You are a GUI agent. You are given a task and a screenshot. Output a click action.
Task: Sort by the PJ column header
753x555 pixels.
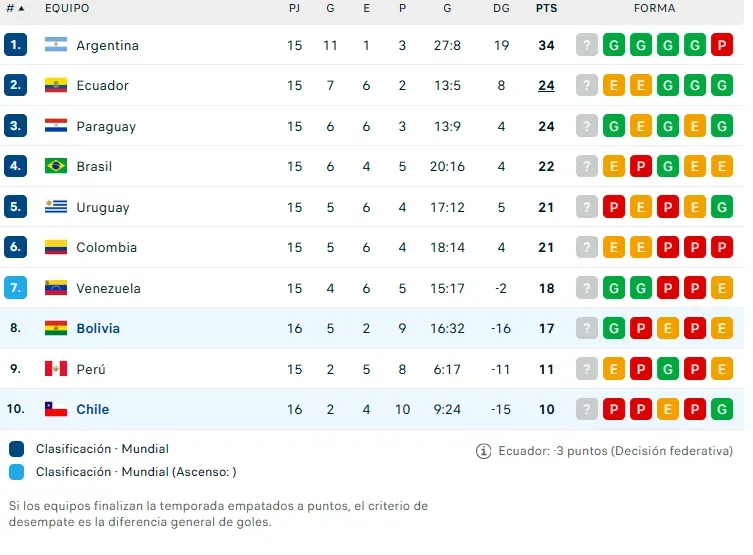pyautogui.click(x=294, y=8)
